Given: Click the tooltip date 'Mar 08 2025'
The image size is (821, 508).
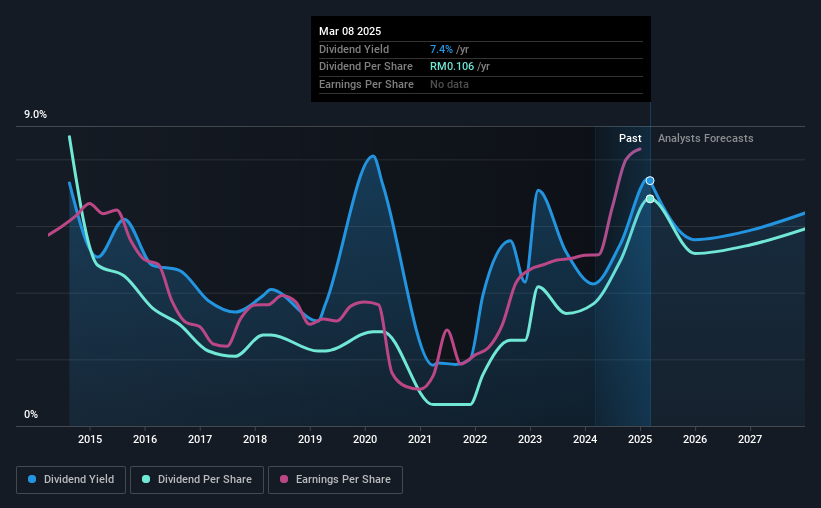Looking at the screenshot, I should (x=350, y=31).
